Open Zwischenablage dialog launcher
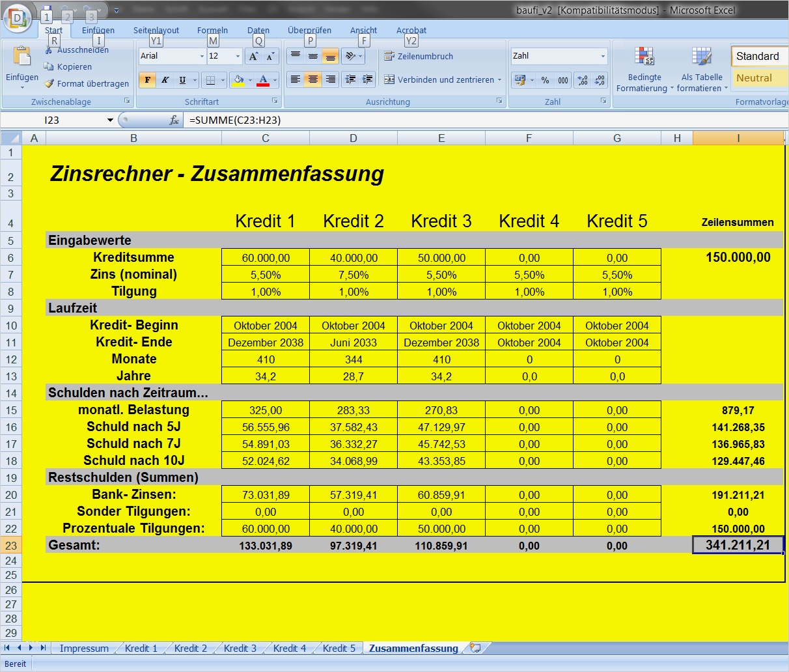 coord(127,102)
